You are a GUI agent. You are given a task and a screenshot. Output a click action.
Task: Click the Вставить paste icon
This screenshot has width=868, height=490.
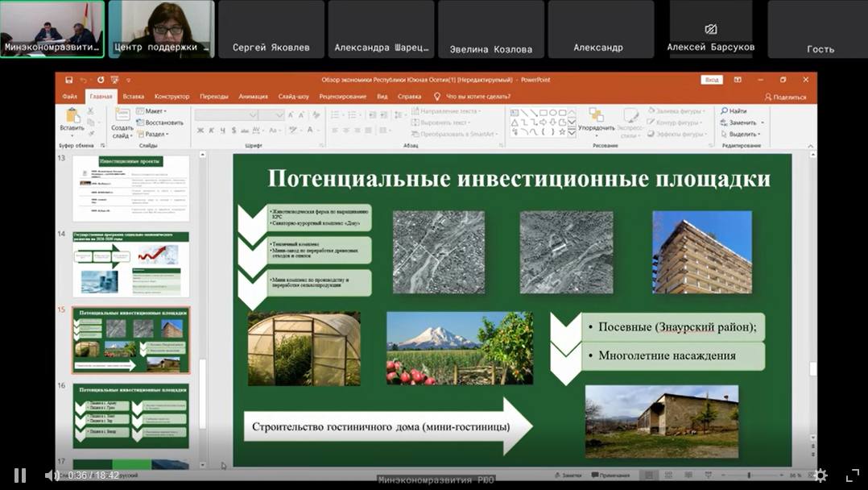coord(72,116)
